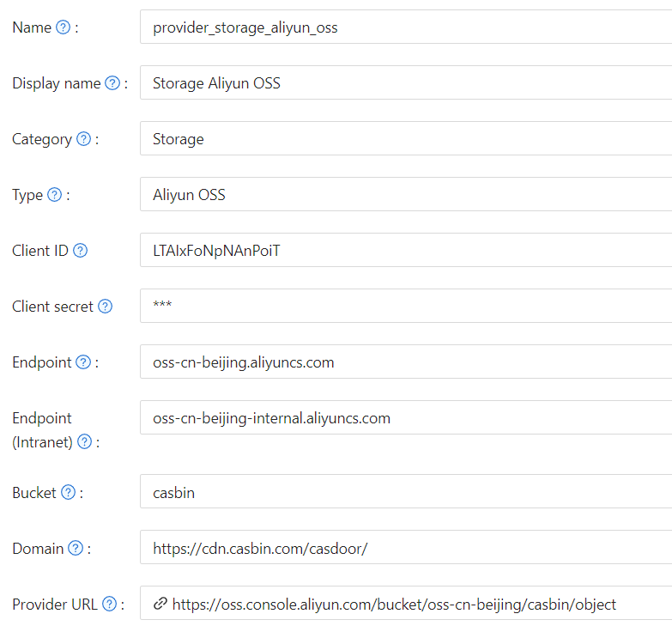
Task: Click the help icon beside Endpoint
Action: [83, 362]
